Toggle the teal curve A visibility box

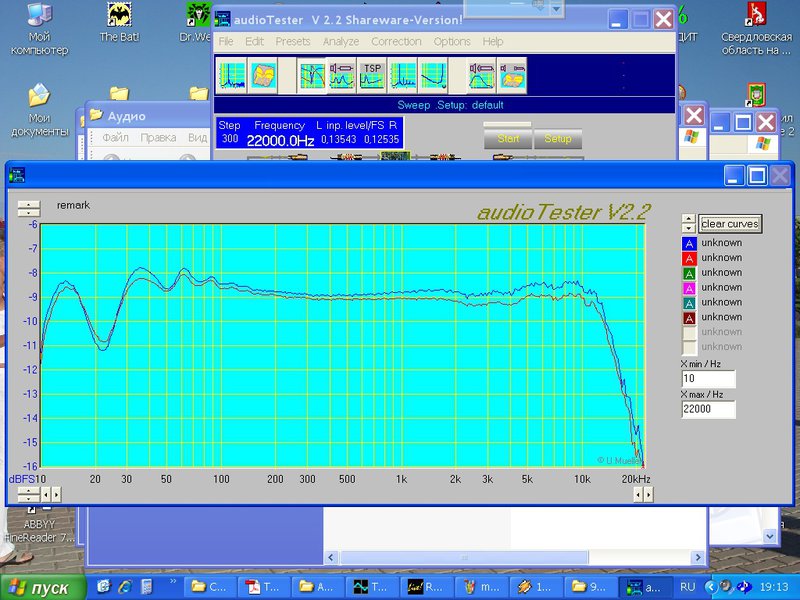(x=689, y=303)
